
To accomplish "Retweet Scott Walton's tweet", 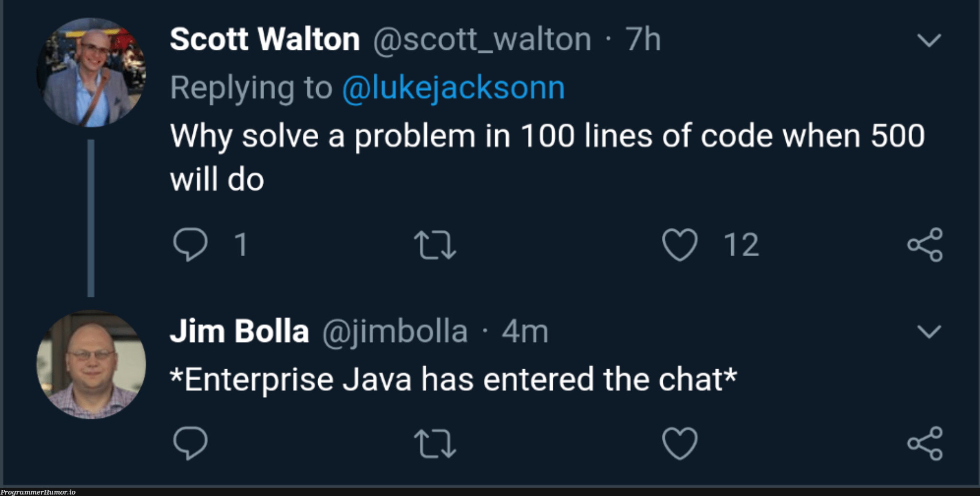I will tap(434, 245).
